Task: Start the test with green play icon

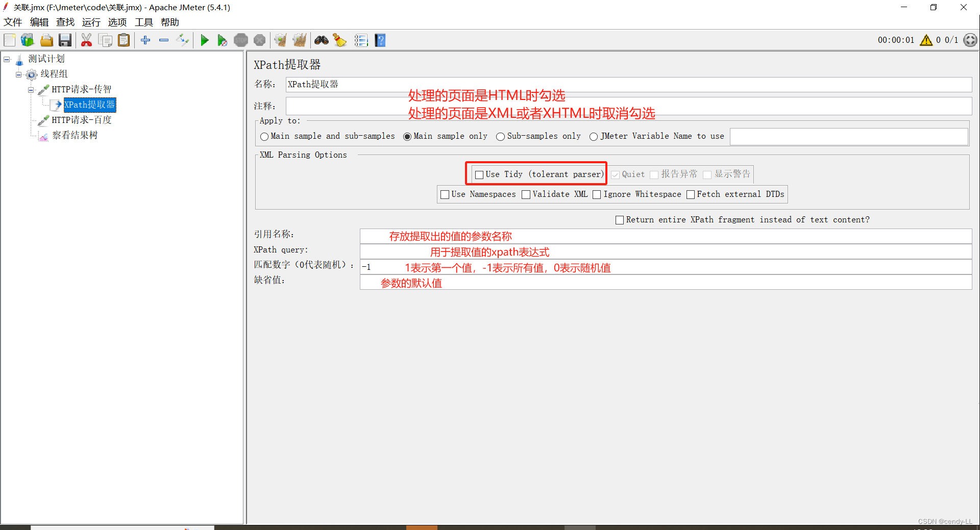Action: pyautogui.click(x=205, y=40)
